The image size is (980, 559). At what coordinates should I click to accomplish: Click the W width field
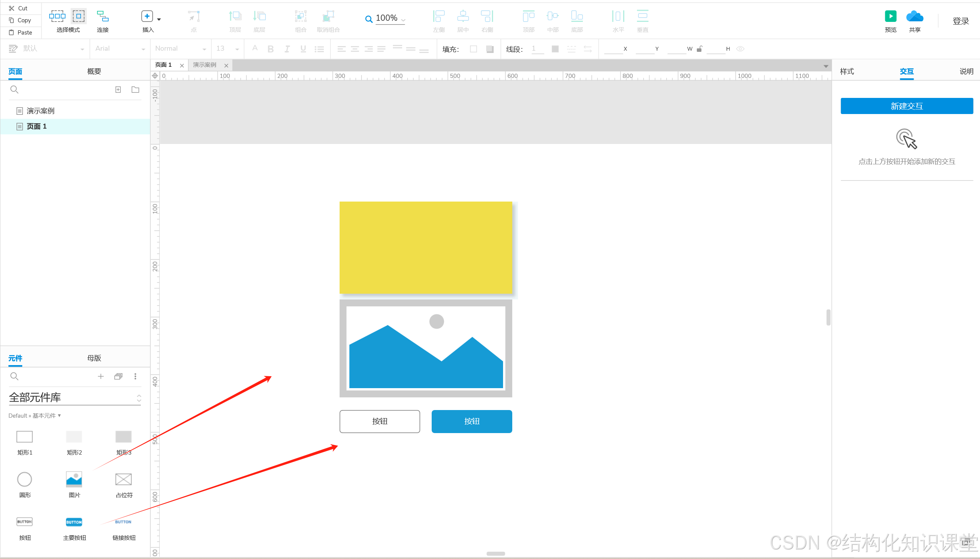[x=677, y=49]
